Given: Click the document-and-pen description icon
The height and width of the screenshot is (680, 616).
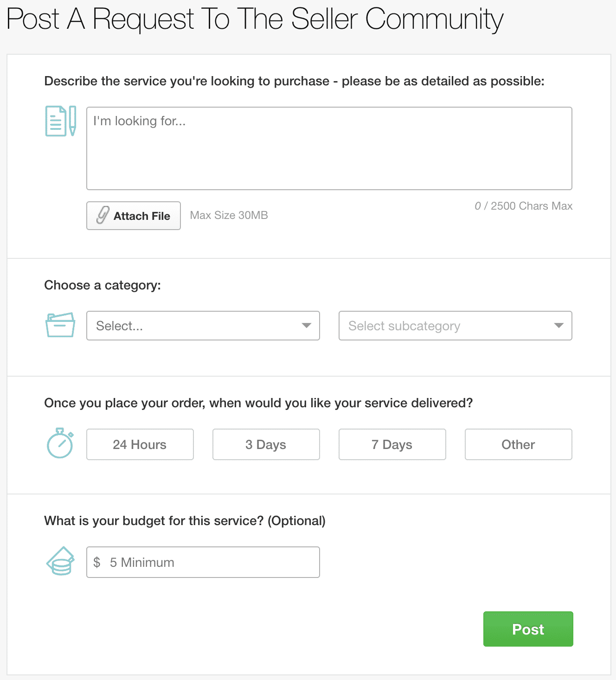Looking at the screenshot, I should pos(60,122).
